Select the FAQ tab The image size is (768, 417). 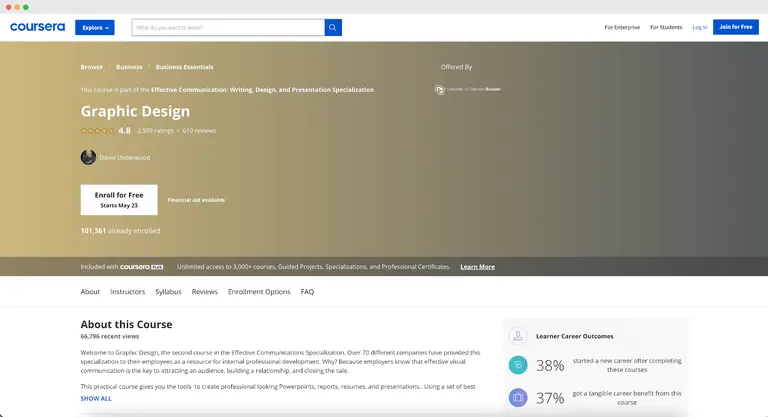click(x=307, y=292)
